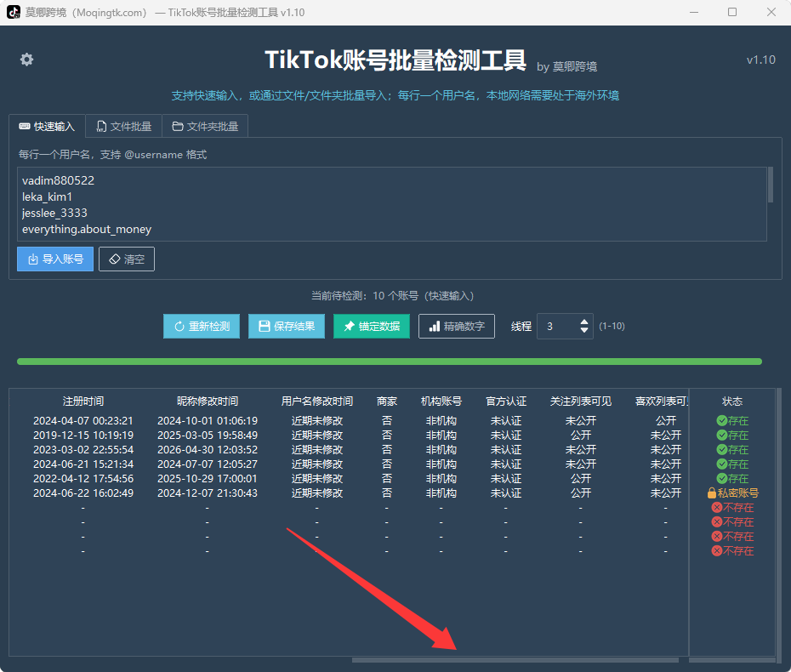Click the 机构账号 column header
Image resolution: width=791 pixels, height=672 pixels.
click(441, 401)
